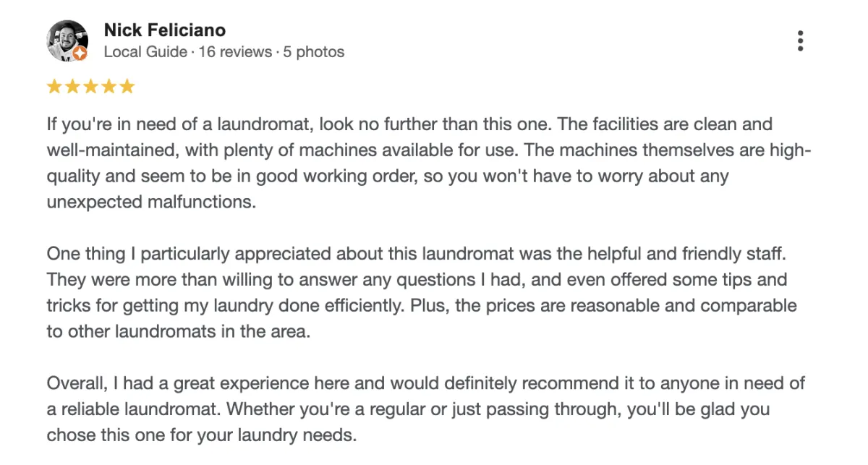
Task: Select the fifth yellow rating star
Action: point(127,87)
